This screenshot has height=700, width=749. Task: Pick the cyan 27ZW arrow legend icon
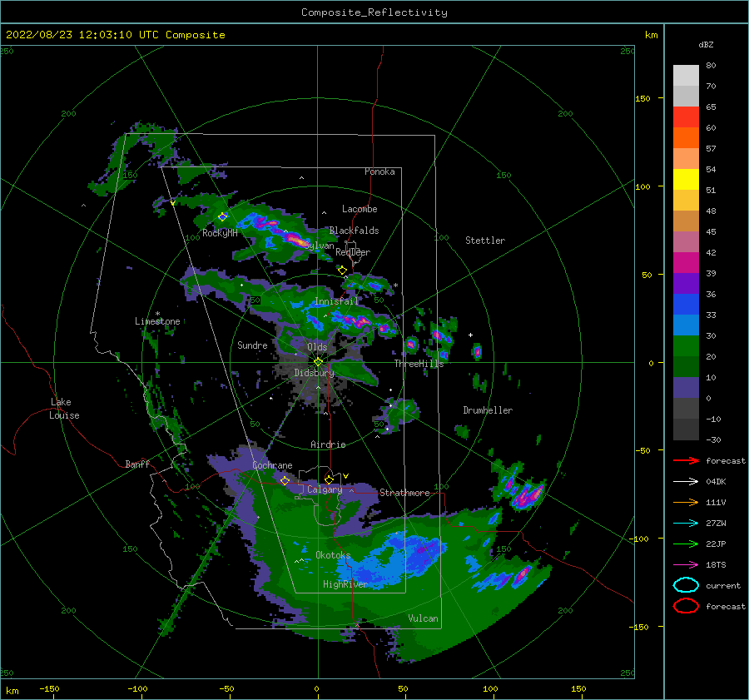pyautogui.click(x=686, y=524)
